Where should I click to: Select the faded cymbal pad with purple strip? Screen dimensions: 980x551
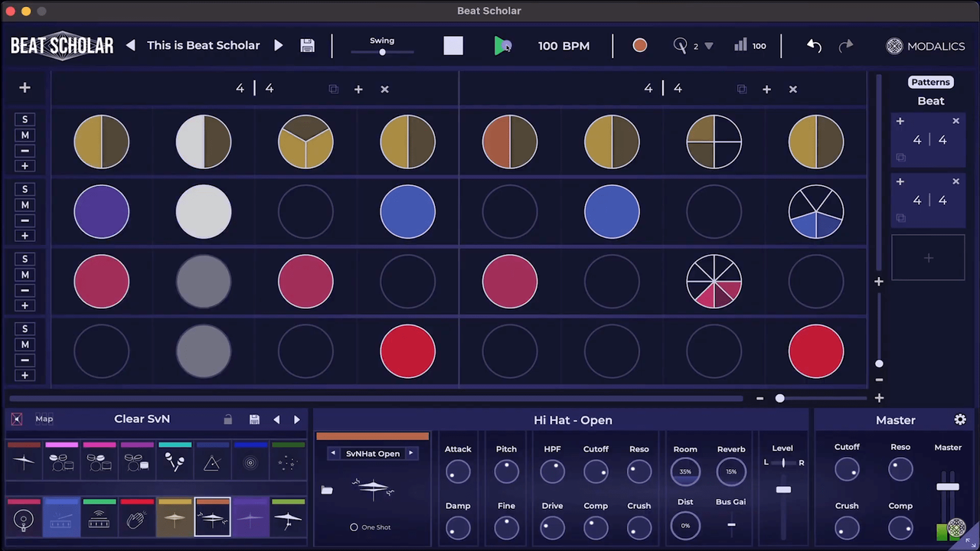(x=250, y=517)
